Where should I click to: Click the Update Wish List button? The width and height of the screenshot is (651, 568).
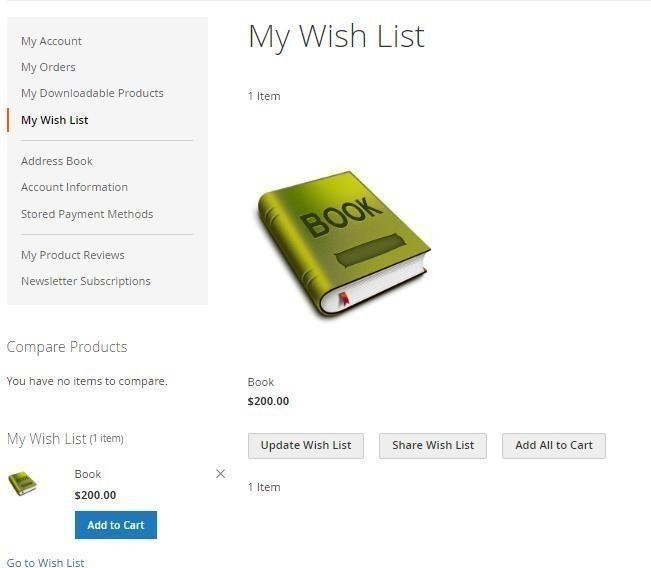306,446
